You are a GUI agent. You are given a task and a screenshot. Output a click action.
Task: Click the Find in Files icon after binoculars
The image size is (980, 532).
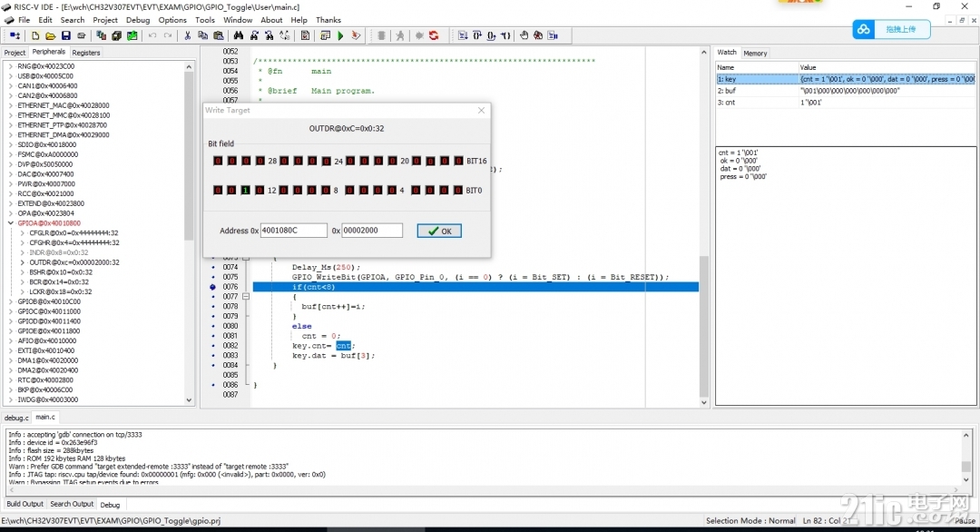(254, 35)
